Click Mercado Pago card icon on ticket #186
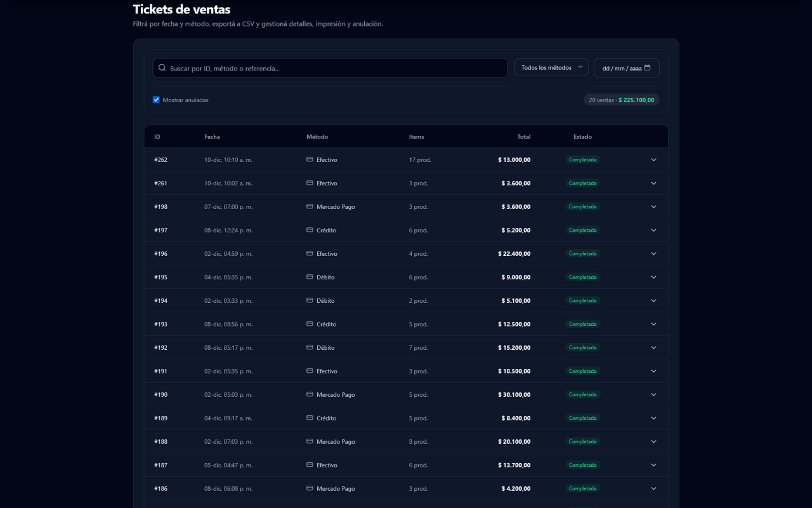 (x=310, y=489)
